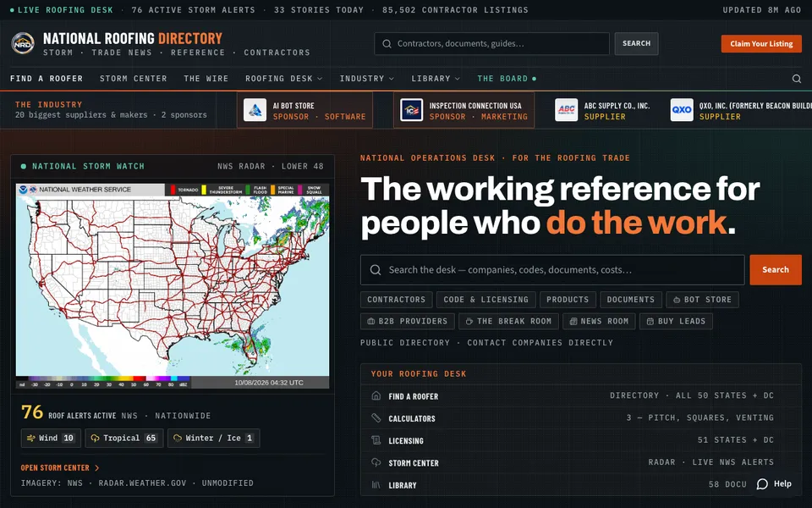Screen dimensions: 812x508
Task: Select the Documents category chip
Action: coord(631,300)
